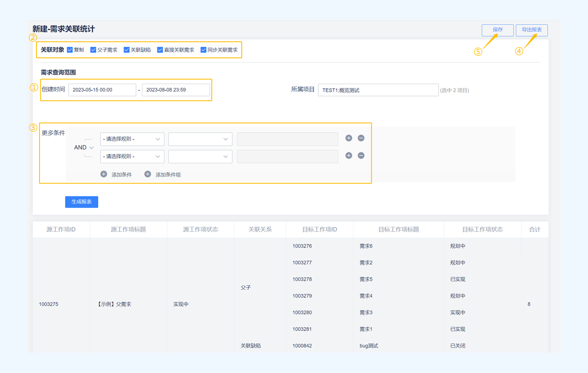Click the 源工作项状态 column header
588x373 pixels.
[x=200, y=230]
